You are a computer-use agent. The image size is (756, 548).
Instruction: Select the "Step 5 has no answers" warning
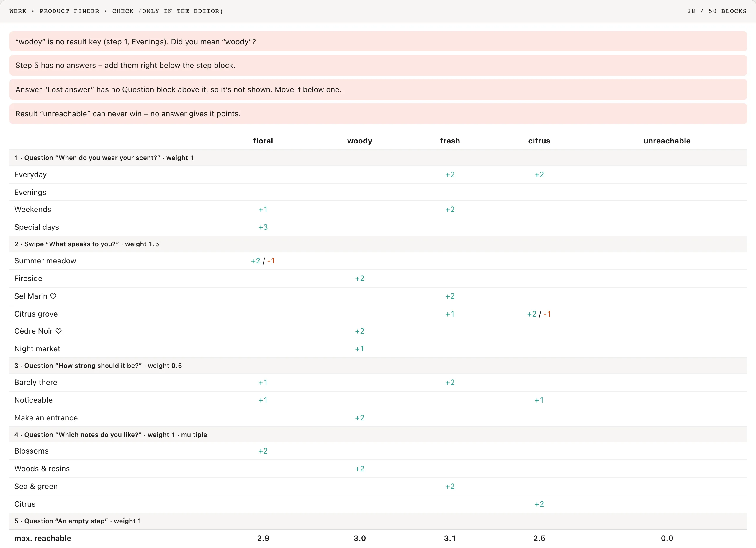point(378,65)
